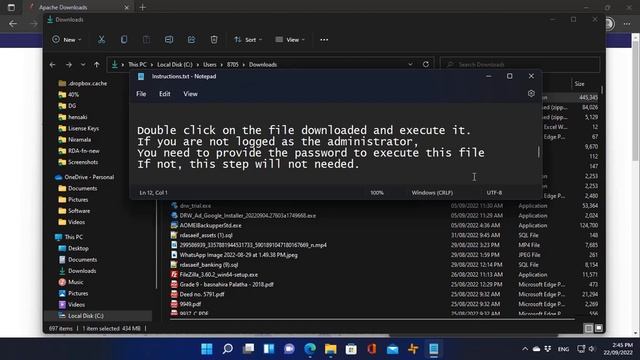The height and width of the screenshot is (360, 640).
Task: Go forward in File Explorer navigation
Action: pos(69,64)
